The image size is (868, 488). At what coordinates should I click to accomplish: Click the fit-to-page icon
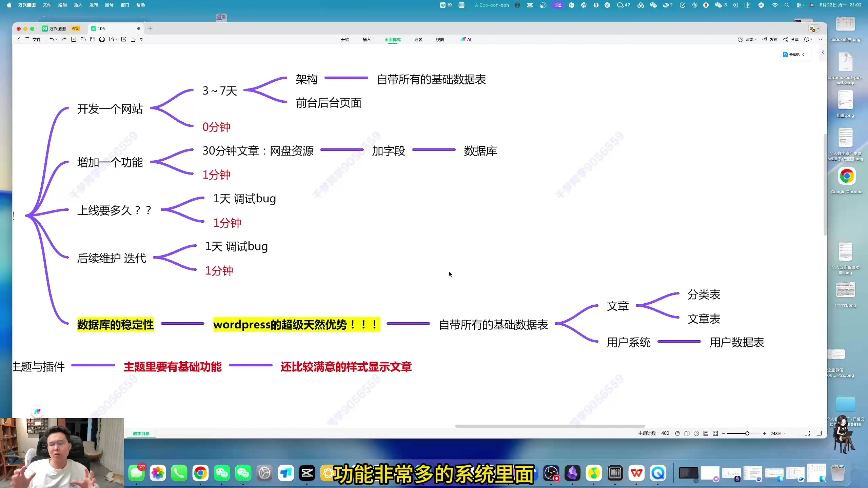tap(706, 433)
